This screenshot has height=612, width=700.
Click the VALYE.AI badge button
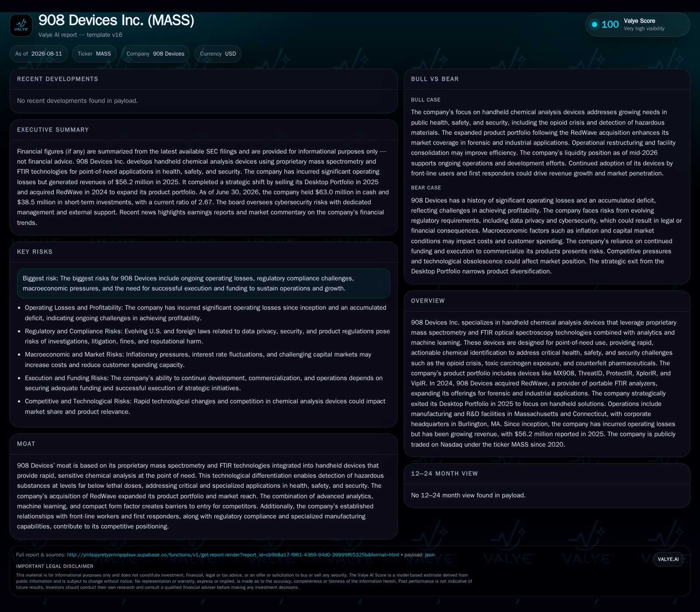[668, 559]
